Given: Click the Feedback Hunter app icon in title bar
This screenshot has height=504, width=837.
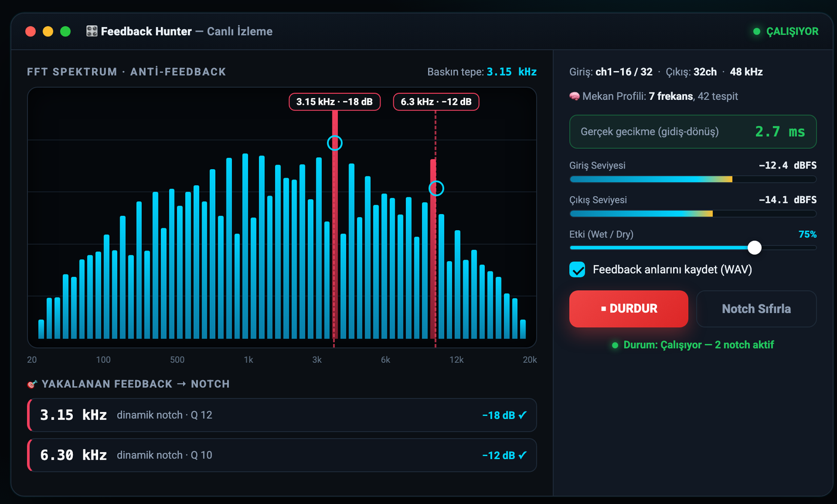Looking at the screenshot, I should coord(92,31).
